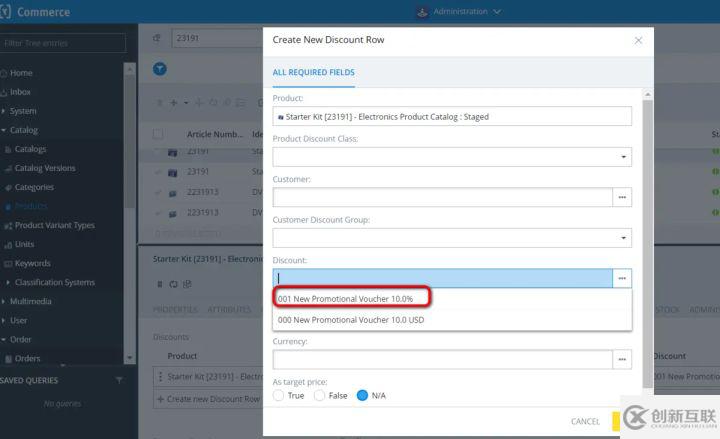Select True for As target price
This screenshot has height=439, width=720.
278,395
